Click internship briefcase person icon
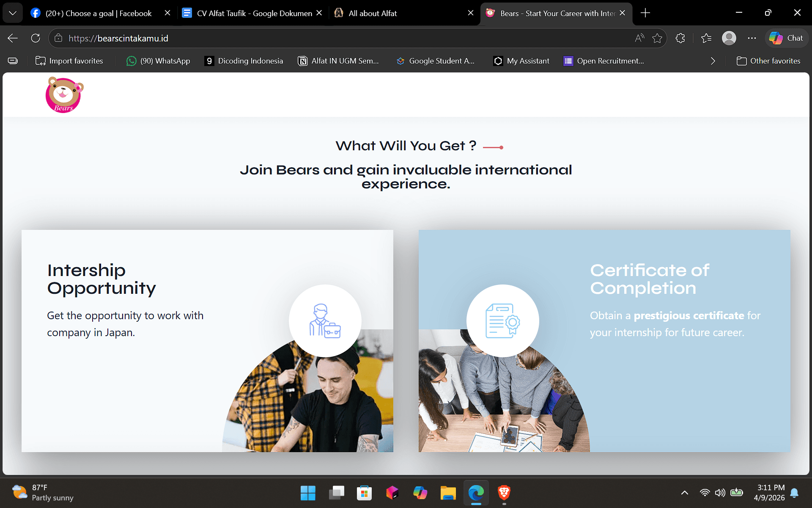The width and height of the screenshot is (812, 508). tap(325, 320)
